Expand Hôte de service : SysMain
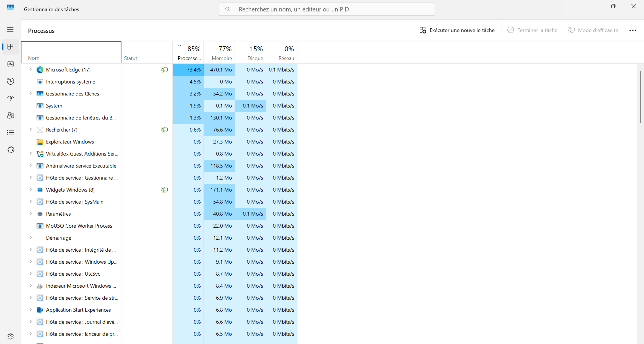 pos(30,202)
